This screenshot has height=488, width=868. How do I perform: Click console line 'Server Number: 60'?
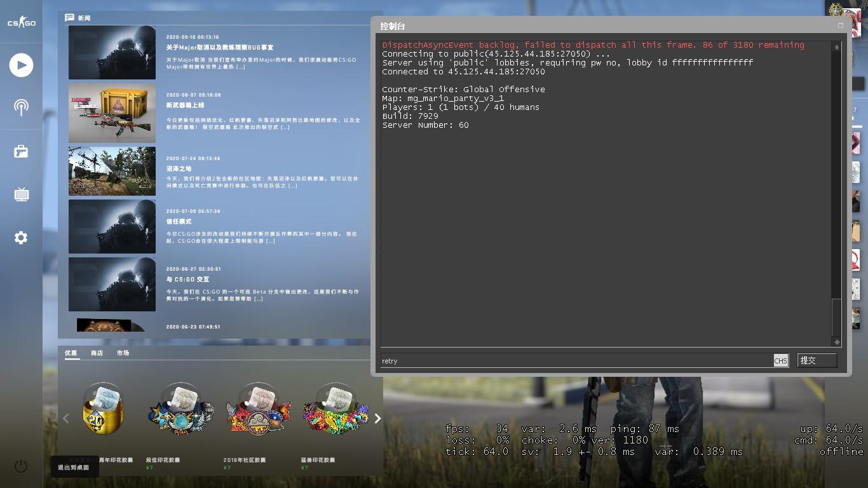click(425, 125)
